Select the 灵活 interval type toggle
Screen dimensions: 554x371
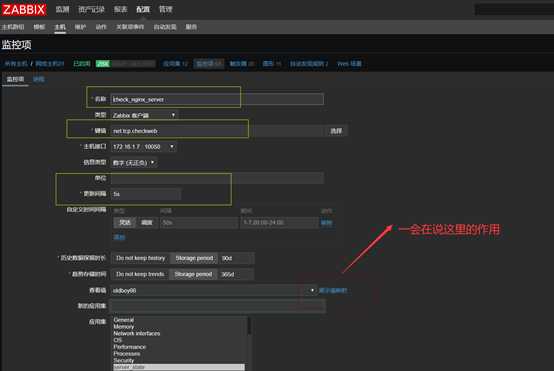coord(125,222)
